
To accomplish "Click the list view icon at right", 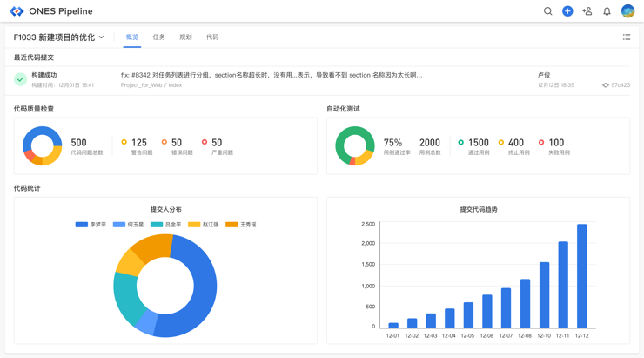I will click(x=626, y=37).
